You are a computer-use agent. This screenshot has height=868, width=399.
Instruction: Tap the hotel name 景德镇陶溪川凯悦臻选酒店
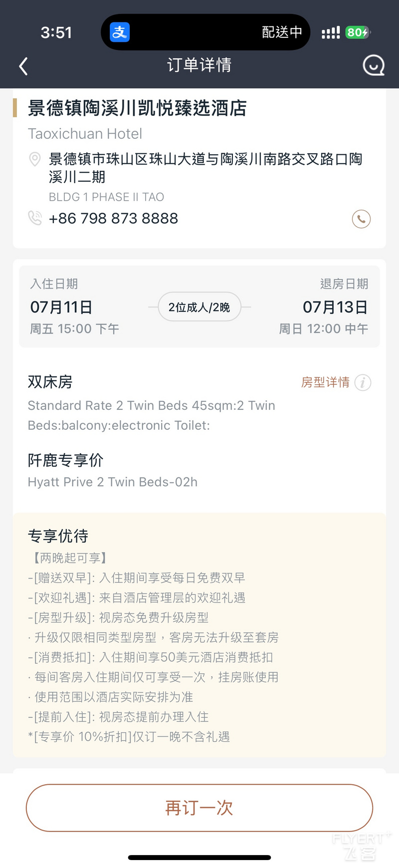click(x=137, y=108)
